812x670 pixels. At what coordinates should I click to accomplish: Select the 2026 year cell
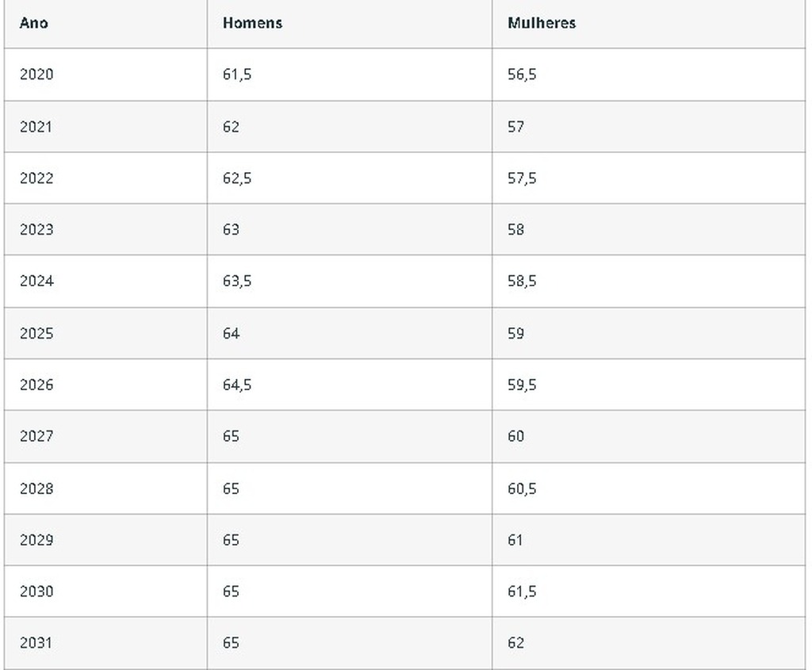pyautogui.click(x=36, y=385)
